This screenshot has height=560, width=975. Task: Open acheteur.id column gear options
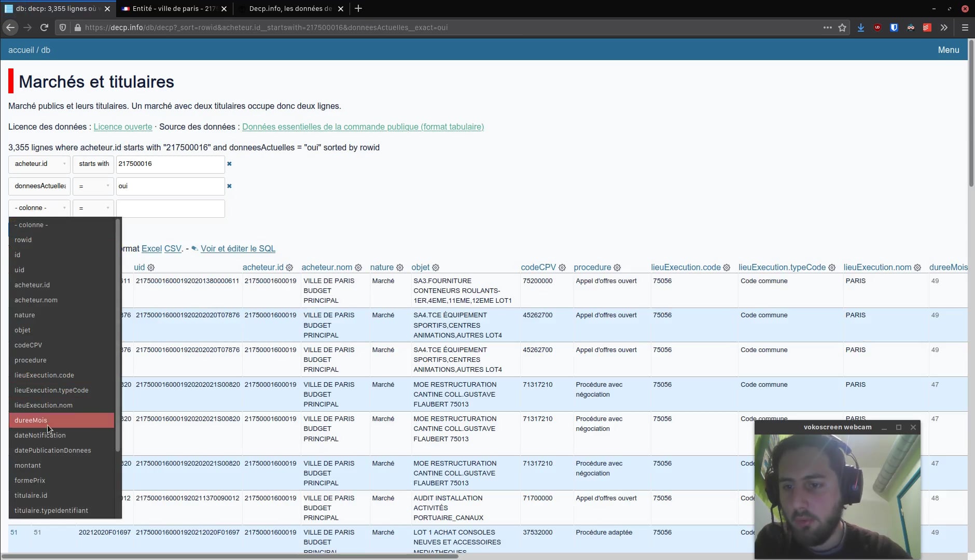(289, 268)
